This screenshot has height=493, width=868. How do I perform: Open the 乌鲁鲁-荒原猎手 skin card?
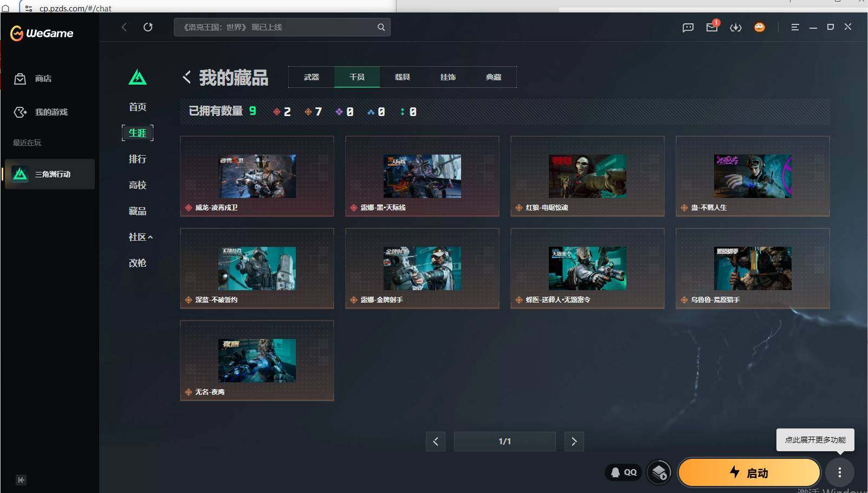[x=753, y=268]
